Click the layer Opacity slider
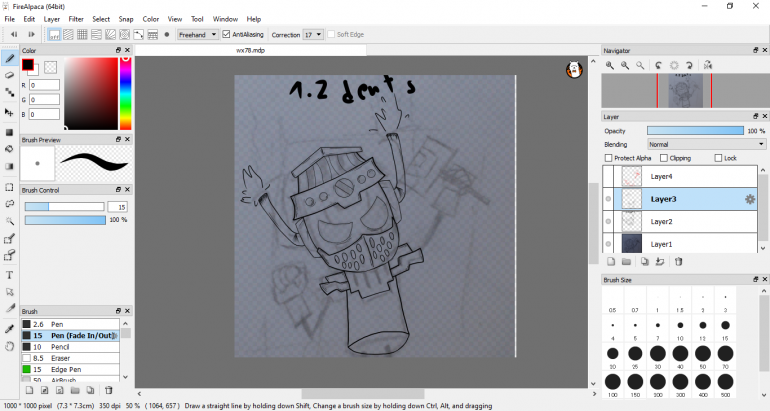770x411 pixels. coord(695,130)
